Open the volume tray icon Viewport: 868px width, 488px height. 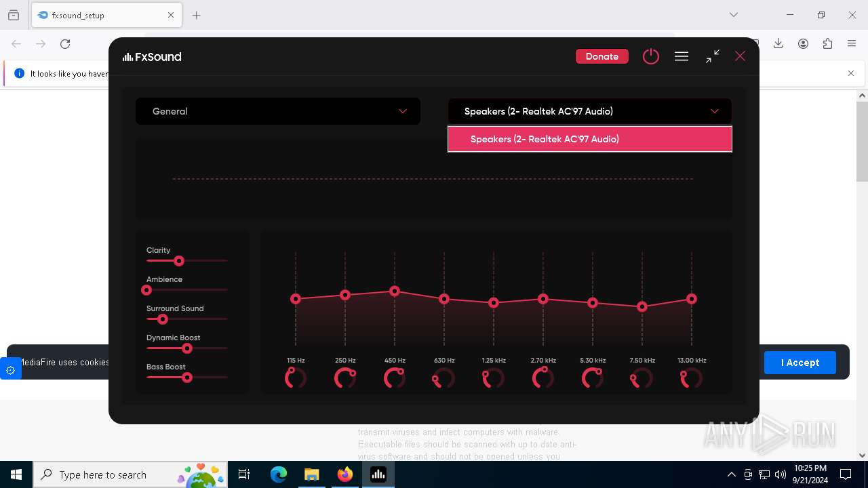click(781, 474)
